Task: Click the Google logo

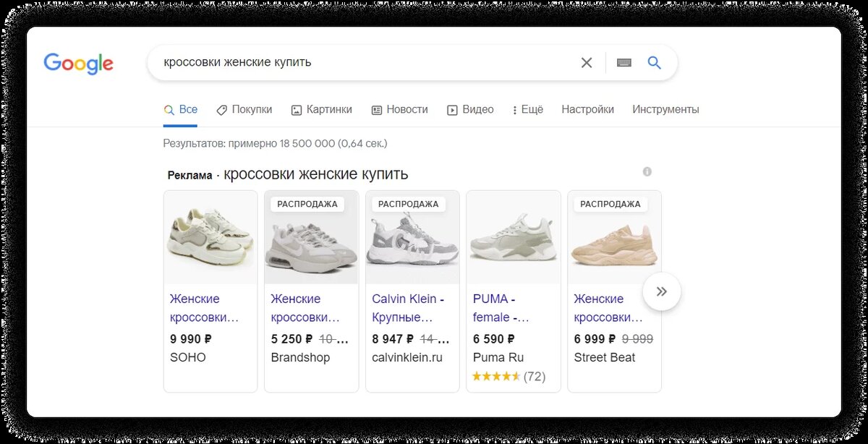Action: coord(78,64)
